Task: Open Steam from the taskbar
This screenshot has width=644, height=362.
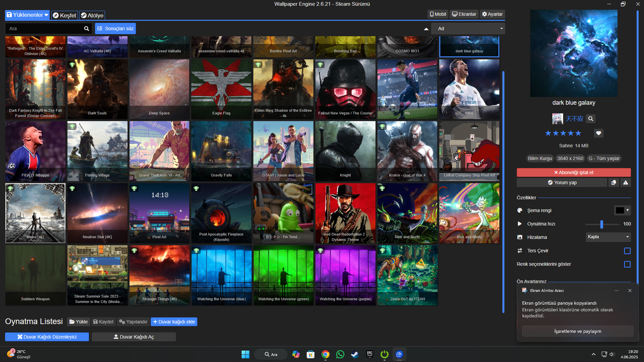Action: (x=355, y=354)
